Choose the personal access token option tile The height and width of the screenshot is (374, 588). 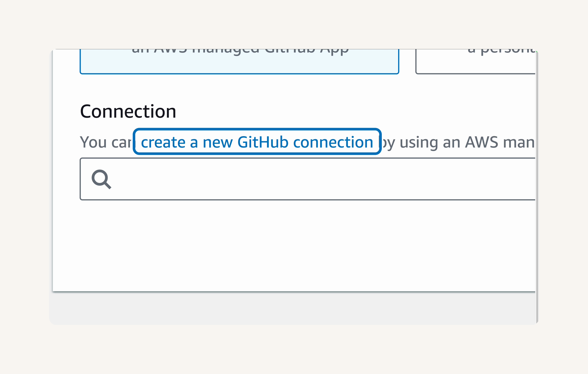(x=475, y=62)
